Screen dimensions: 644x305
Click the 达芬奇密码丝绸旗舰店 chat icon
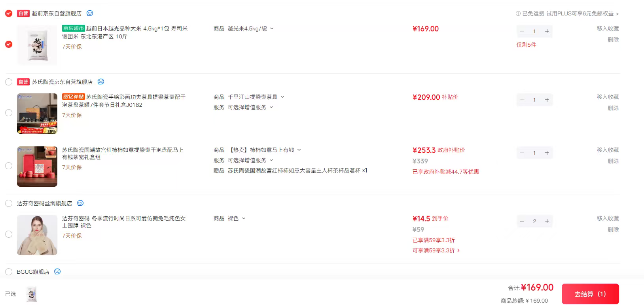[80, 203]
